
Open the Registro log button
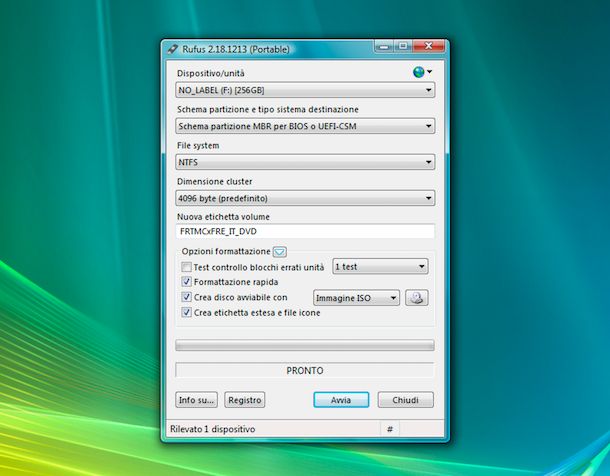pos(244,400)
